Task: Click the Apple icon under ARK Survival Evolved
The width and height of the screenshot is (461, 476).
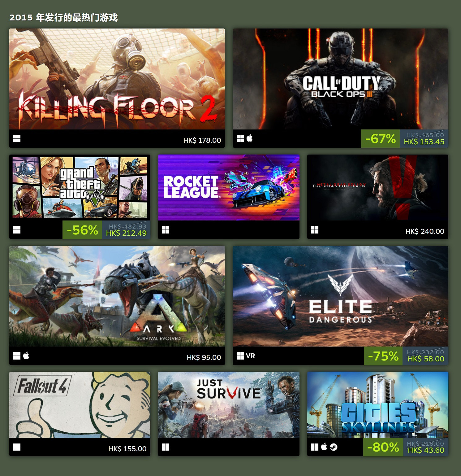Action: point(26,356)
